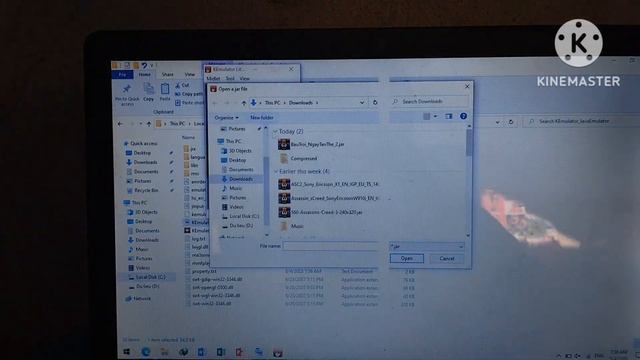Select Videos in dialog tree

[233, 207]
